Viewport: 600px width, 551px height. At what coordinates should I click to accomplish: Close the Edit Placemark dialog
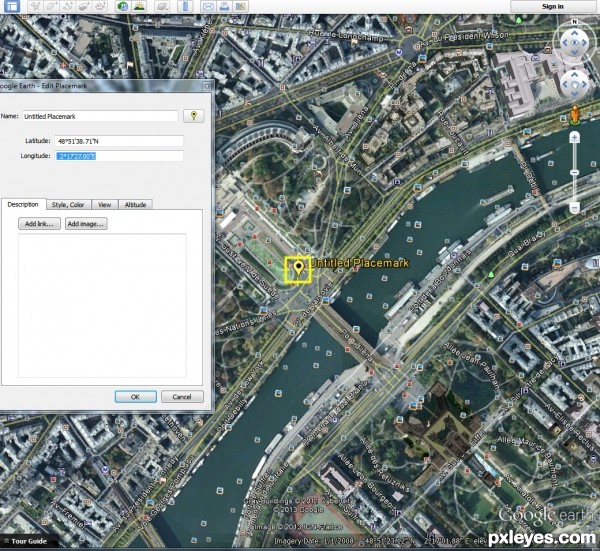(x=207, y=86)
